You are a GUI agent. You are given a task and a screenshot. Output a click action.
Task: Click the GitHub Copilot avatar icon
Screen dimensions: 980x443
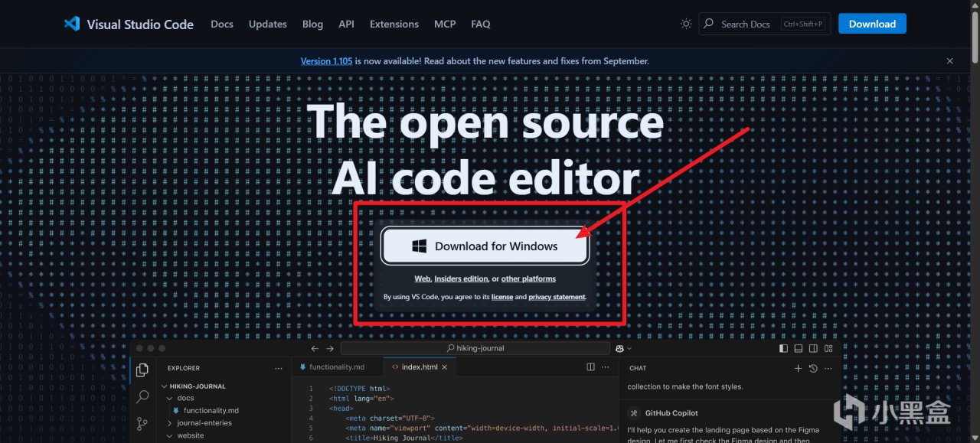click(x=633, y=413)
